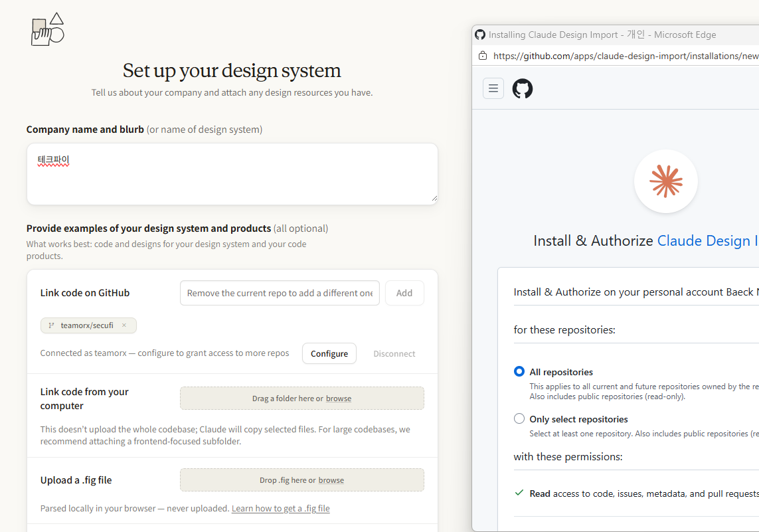This screenshot has height=532, width=759.
Task: Click the '테크파이' company name text
Action: [x=53, y=160]
